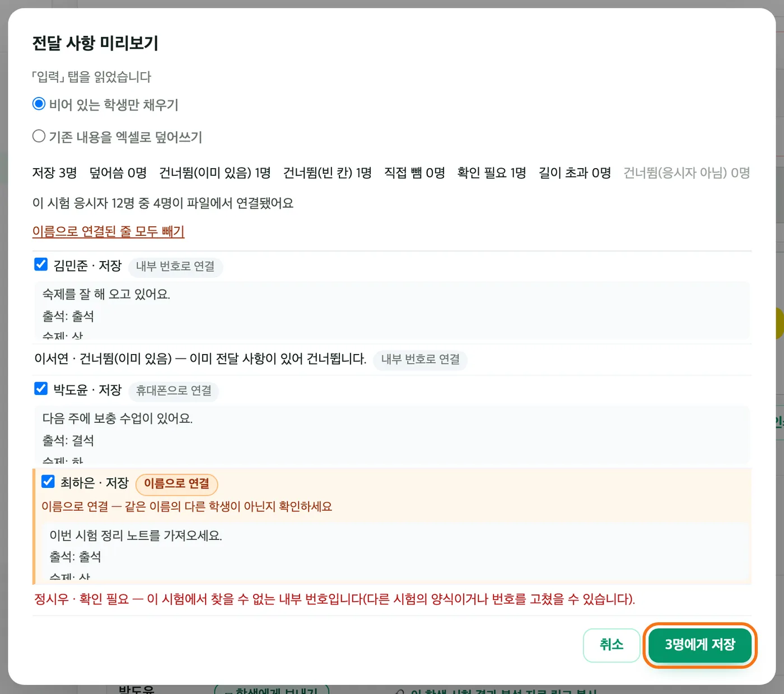Click the 취소 button
784x694 pixels.
(x=612, y=645)
